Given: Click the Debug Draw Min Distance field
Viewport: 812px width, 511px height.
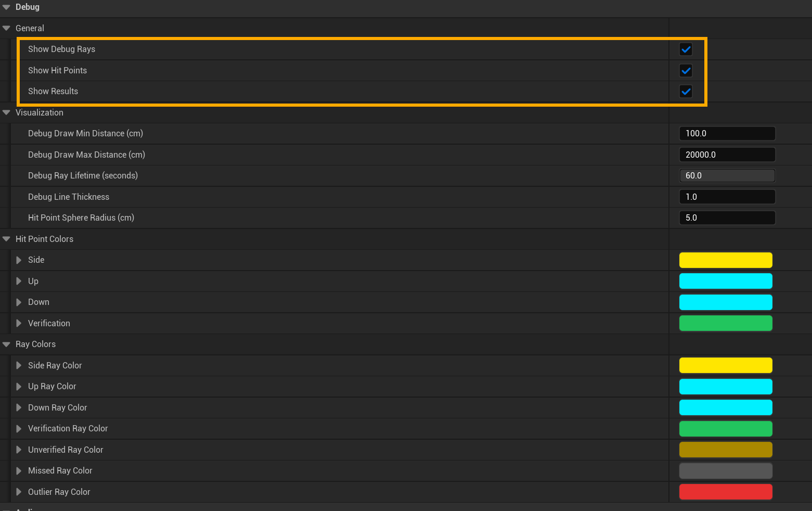Looking at the screenshot, I should [727, 134].
